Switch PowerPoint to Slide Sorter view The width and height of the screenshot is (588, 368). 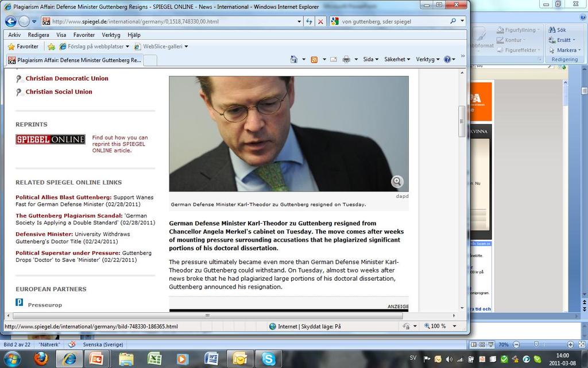click(x=482, y=344)
